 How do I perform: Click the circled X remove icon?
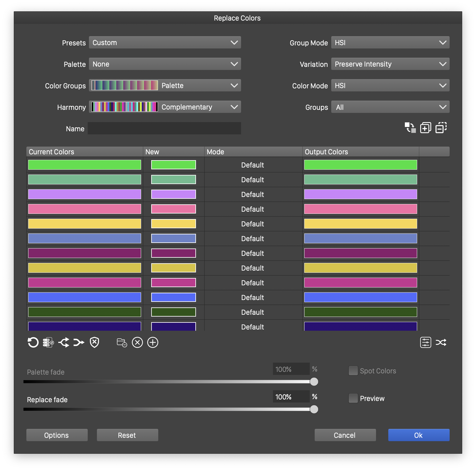[x=137, y=342]
